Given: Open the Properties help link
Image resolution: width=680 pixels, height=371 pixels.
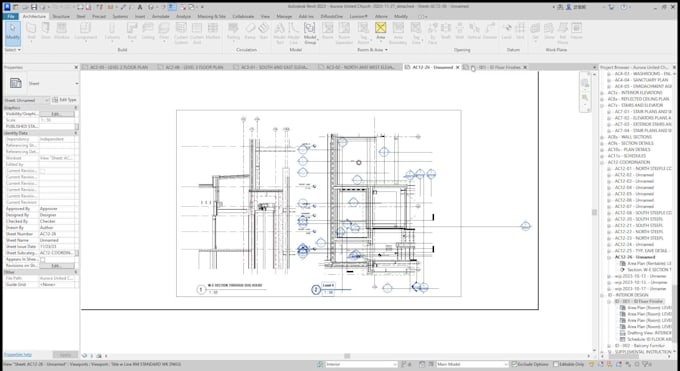Looking at the screenshot, I should [18, 355].
